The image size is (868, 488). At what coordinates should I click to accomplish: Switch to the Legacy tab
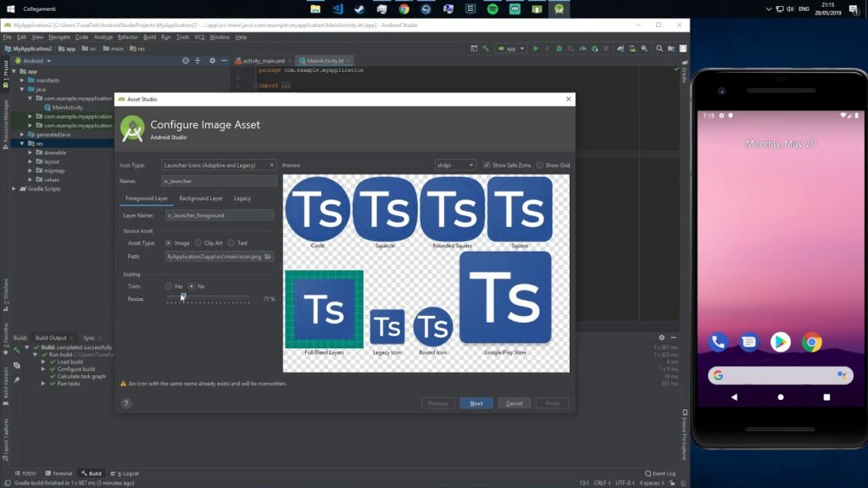pos(242,198)
